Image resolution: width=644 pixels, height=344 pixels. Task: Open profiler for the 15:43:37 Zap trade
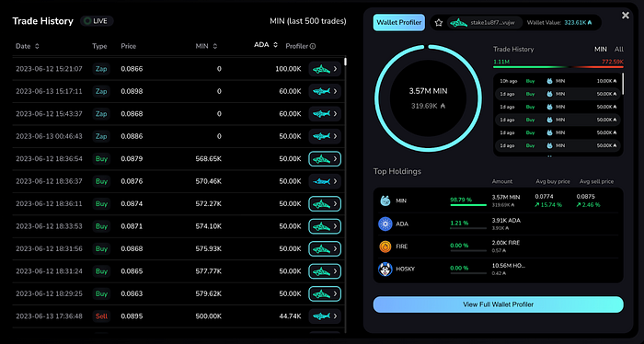click(325, 114)
